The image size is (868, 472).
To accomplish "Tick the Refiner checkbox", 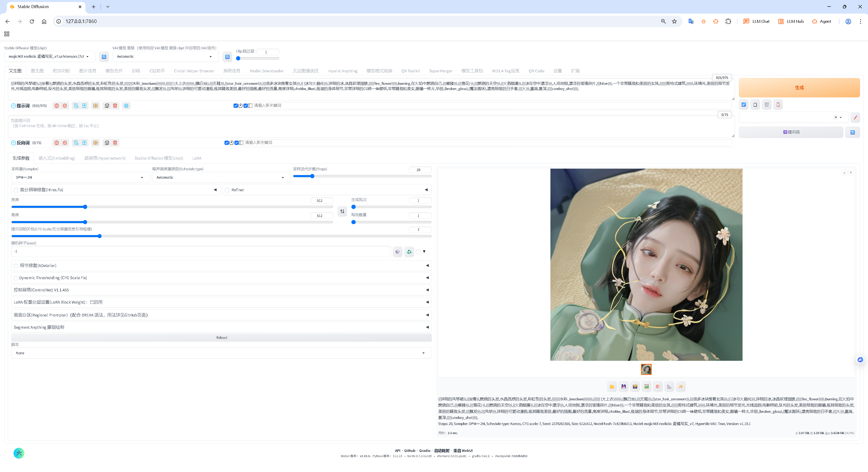I will pyautogui.click(x=227, y=190).
